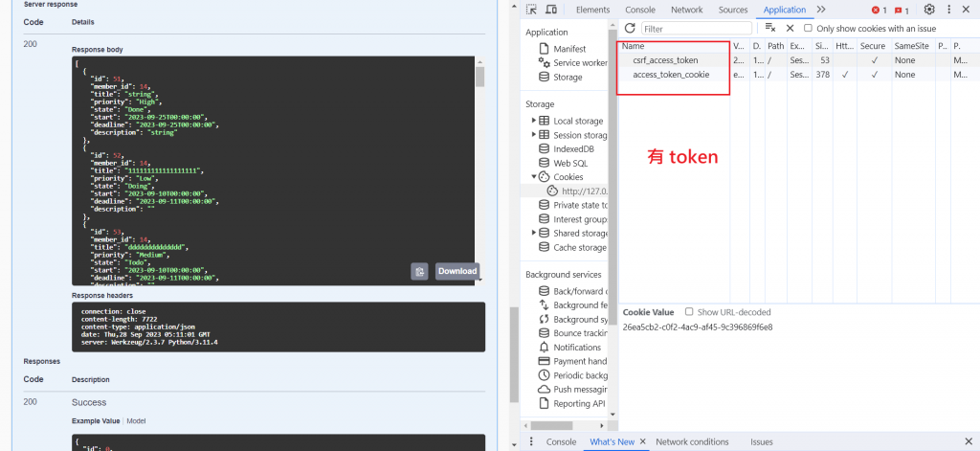Select Cache storage item
This screenshot has width=980, height=451.
[572, 247]
